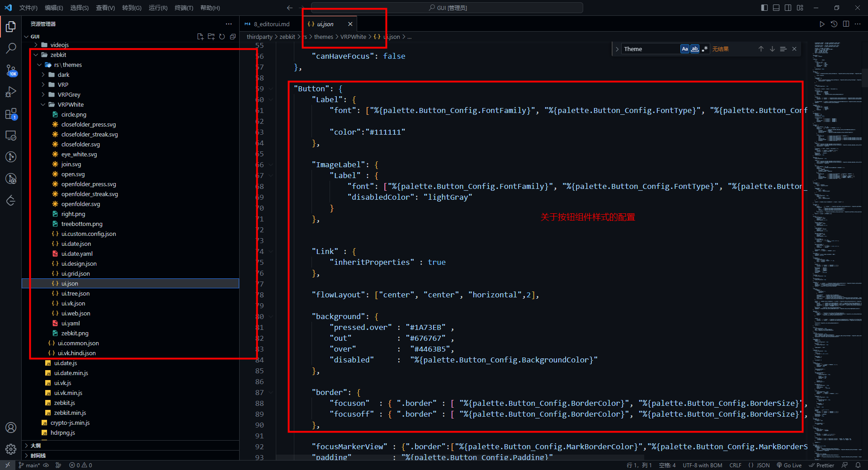This screenshot has height=470, width=868.
Task: Open the Explorer view in activity bar
Action: point(11,27)
